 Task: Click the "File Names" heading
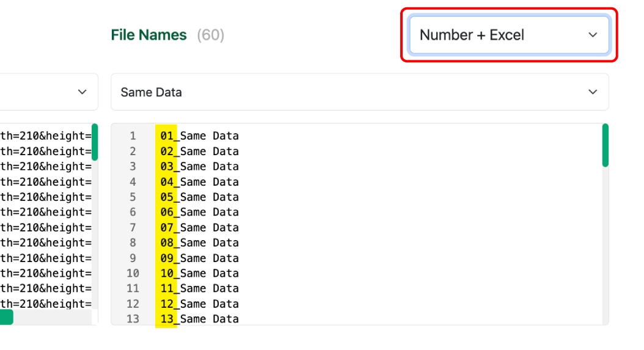[x=148, y=35]
